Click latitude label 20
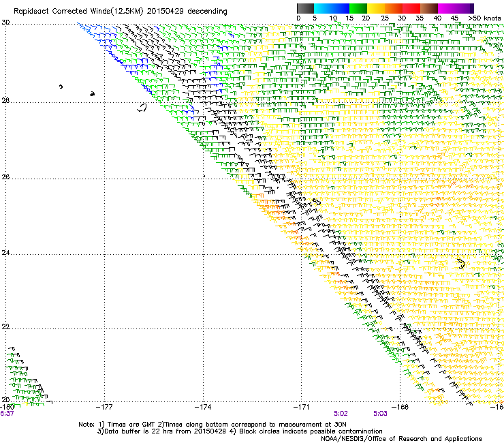Image resolution: width=504 pixels, height=443 pixels. click(5, 399)
